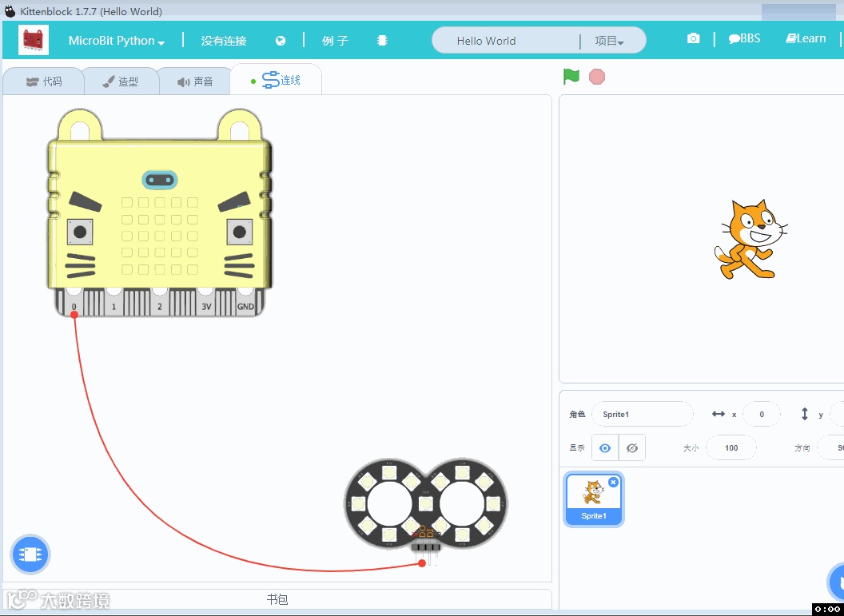Open the MicroBit Python dropdown
844x616 pixels.
click(116, 41)
